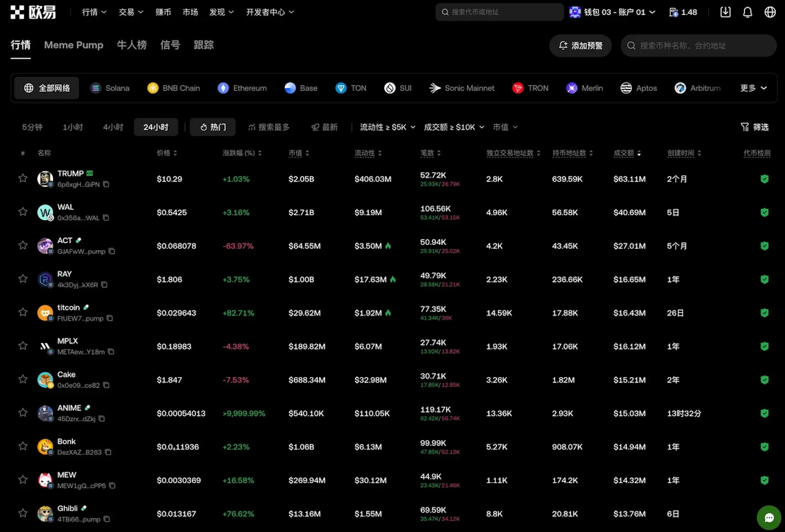Image resolution: width=785 pixels, height=532 pixels.
Task: Copy Cake contract address
Action: pyautogui.click(x=106, y=385)
